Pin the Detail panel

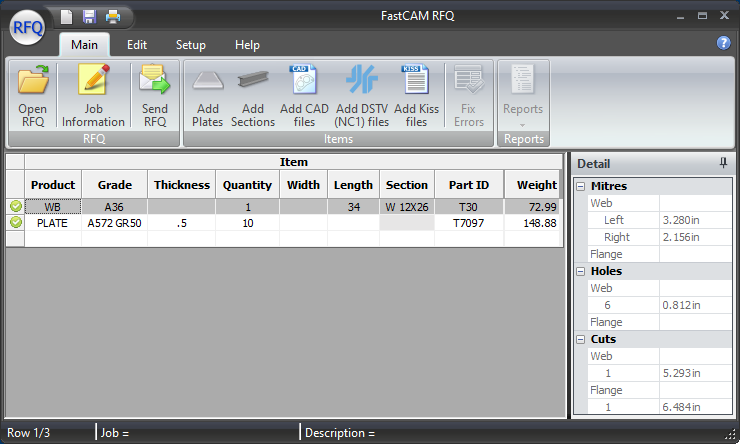[x=723, y=163]
